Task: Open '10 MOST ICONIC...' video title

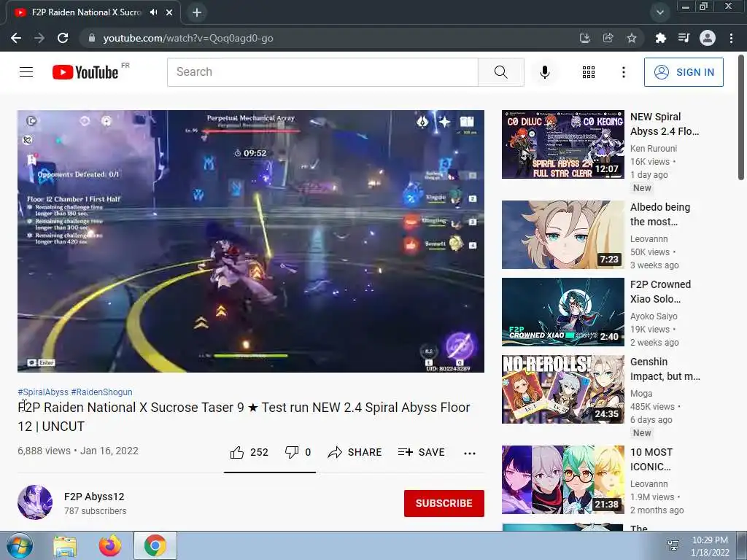Action: pyautogui.click(x=651, y=459)
